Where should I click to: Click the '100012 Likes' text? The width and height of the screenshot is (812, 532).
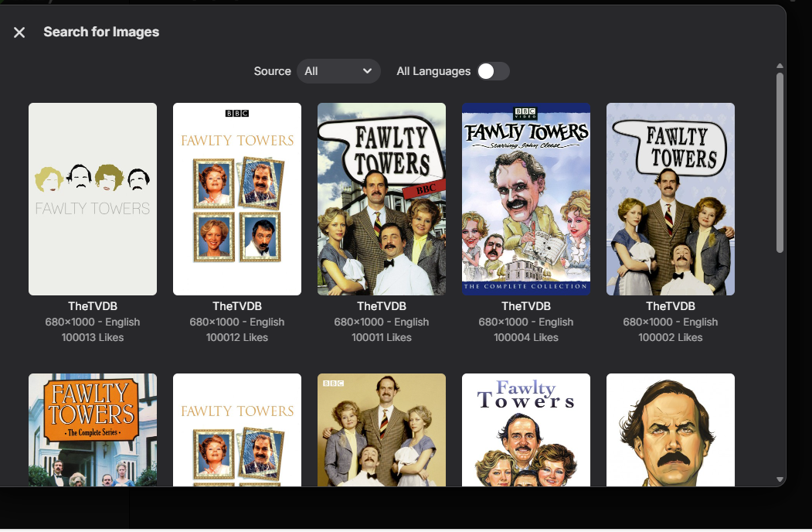pos(237,338)
